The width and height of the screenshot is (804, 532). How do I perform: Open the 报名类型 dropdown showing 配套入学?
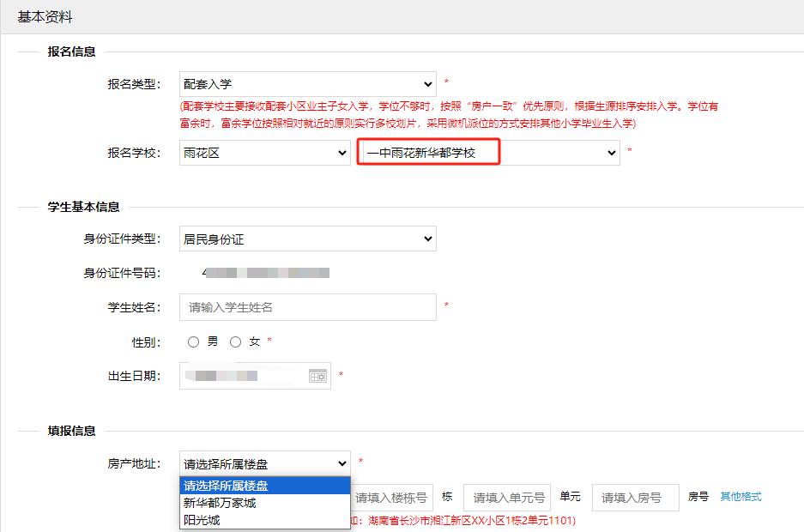coord(308,84)
